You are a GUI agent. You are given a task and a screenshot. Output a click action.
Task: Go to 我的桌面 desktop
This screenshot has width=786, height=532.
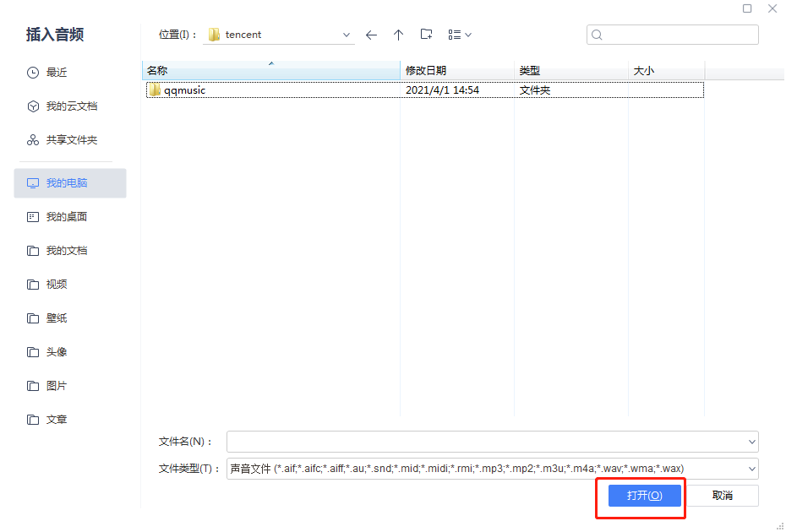coord(66,217)
